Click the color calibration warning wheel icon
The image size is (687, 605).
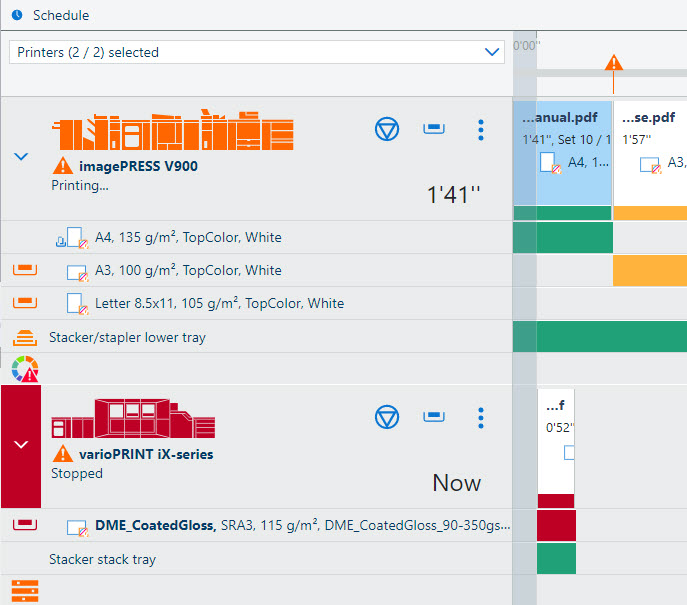click(25, 369)
